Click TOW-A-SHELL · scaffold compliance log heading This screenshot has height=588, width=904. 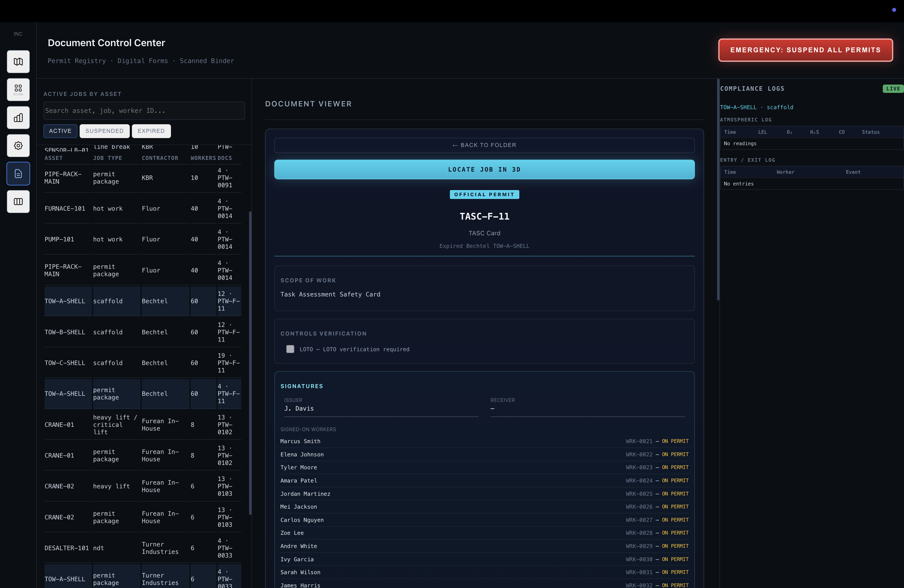point(757,108)
